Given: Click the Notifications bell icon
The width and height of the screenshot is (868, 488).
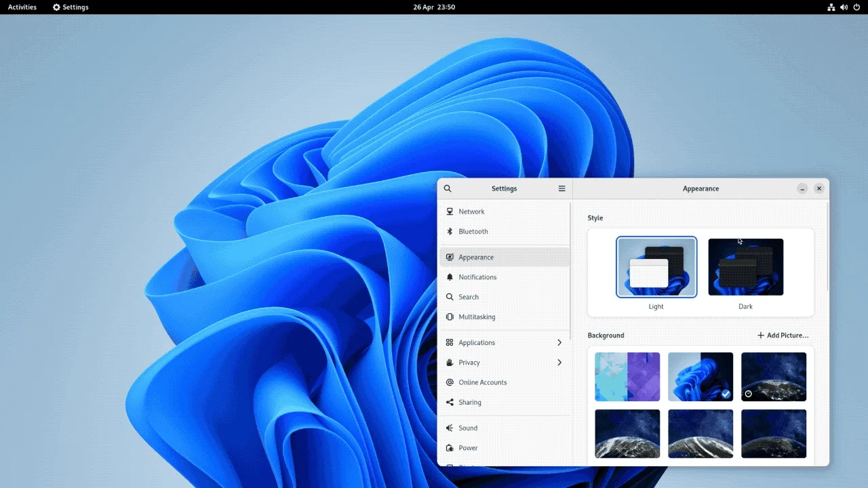Looking at the screenshot, I should pos(450,277).
